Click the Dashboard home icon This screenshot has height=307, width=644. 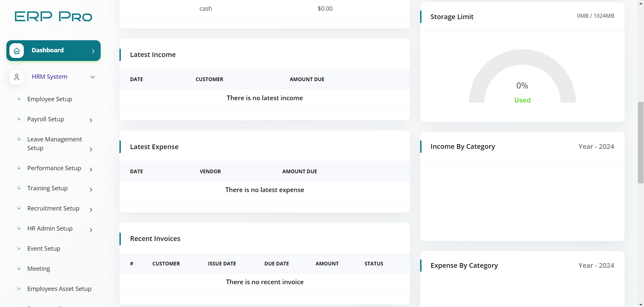coord(17,51)
